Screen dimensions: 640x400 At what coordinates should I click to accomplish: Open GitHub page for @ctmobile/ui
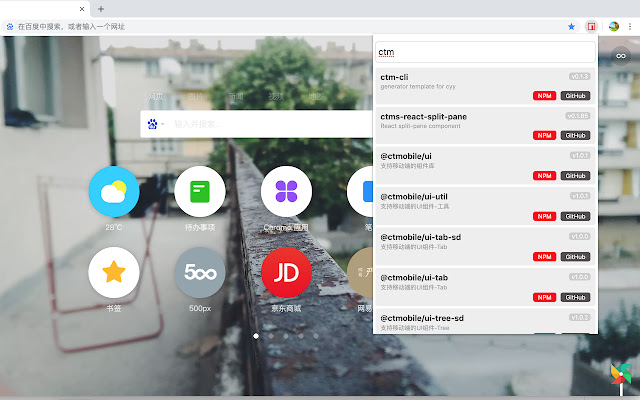[576, 176]
